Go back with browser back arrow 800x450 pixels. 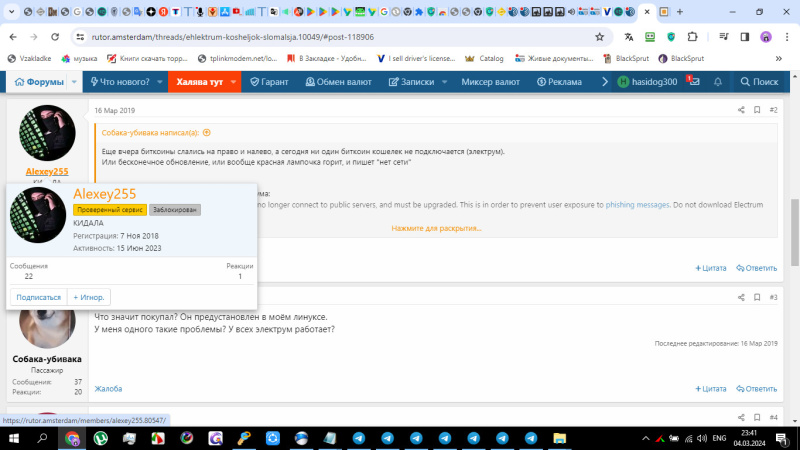(x=13, y=37)
